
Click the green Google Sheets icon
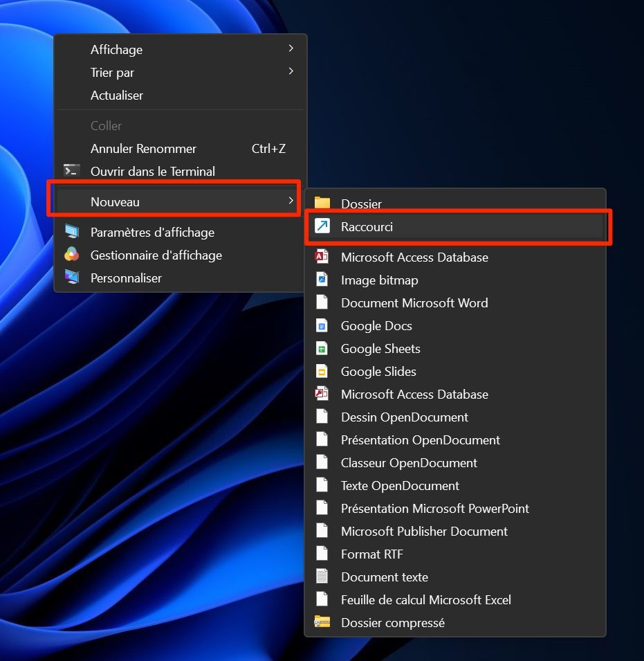click(322, 348)
